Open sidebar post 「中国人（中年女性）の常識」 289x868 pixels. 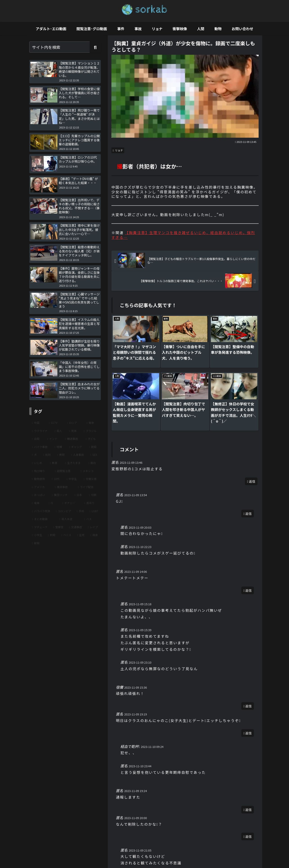(x=65, y=369)
